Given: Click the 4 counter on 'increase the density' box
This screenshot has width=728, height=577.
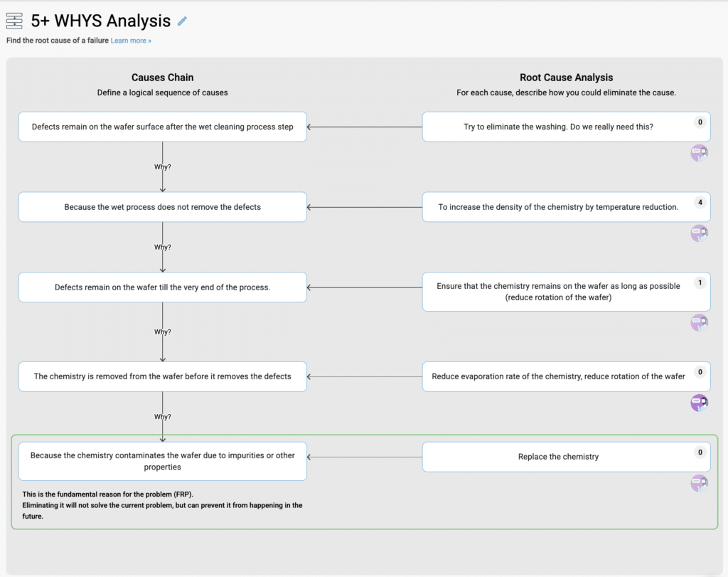Looking at the screenshot, I should 700,203.
